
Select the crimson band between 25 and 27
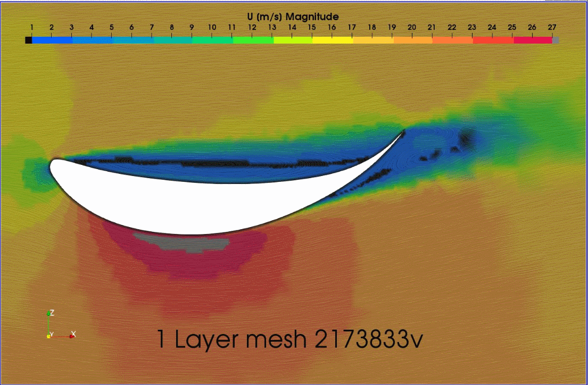coord(533,40)
